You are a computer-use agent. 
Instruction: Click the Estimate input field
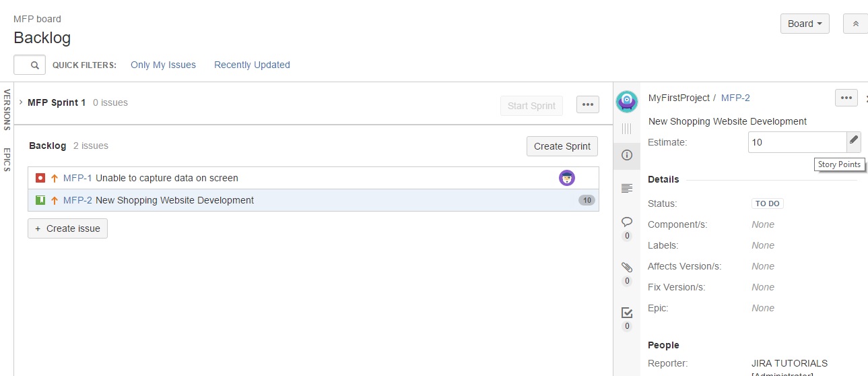[x=797, y=142]
